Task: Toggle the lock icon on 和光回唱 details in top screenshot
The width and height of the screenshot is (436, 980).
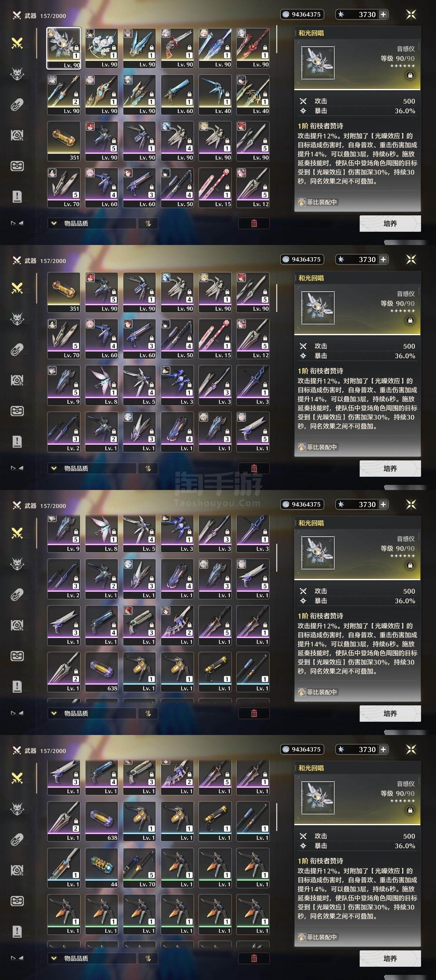Action: point(410,75)
